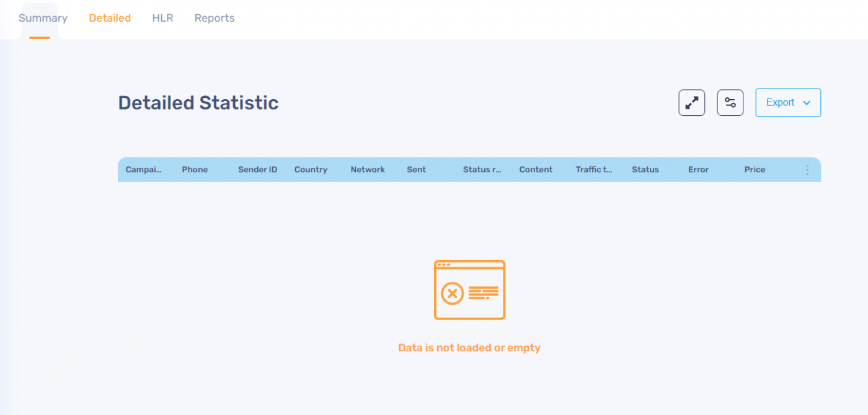
Task: Open the HLR tab
Action: coord(162,18)
